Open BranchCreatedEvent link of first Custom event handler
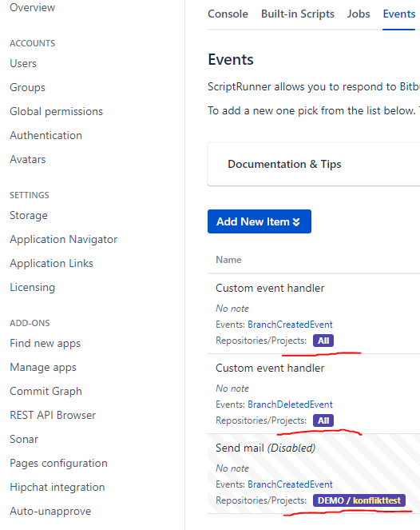Screen dimensions: 420x530 (x=291, y=325)
